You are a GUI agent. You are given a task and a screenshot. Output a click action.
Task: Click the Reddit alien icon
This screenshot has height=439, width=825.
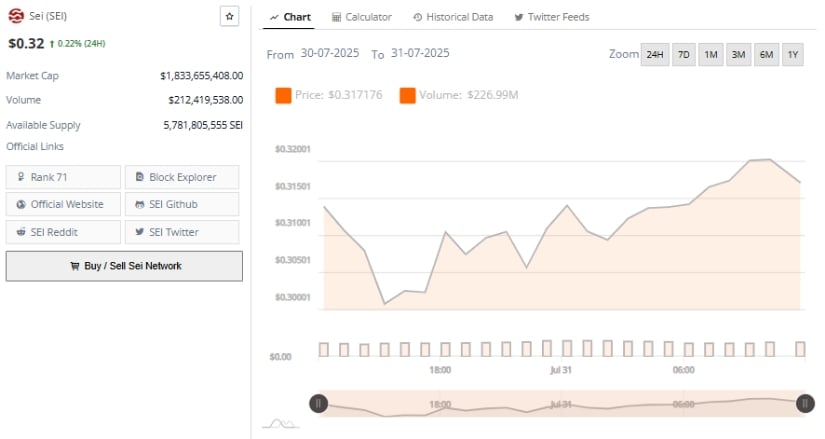(x=21, y=232)
